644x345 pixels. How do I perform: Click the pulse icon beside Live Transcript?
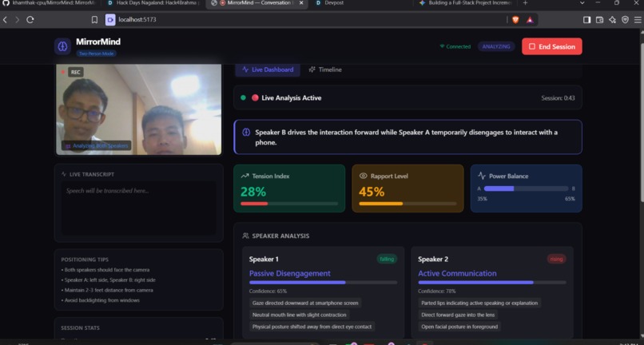(x=64, y=174)
